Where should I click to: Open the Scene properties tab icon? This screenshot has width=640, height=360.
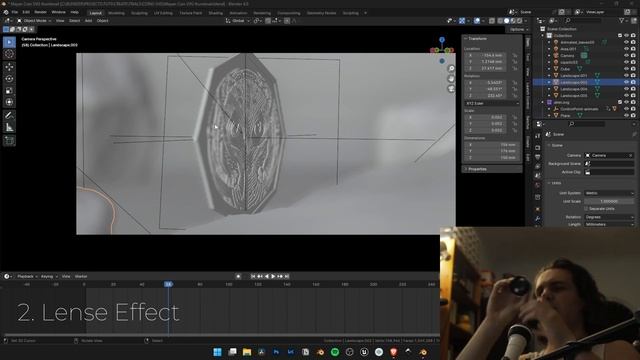click(x=538, y=176)
